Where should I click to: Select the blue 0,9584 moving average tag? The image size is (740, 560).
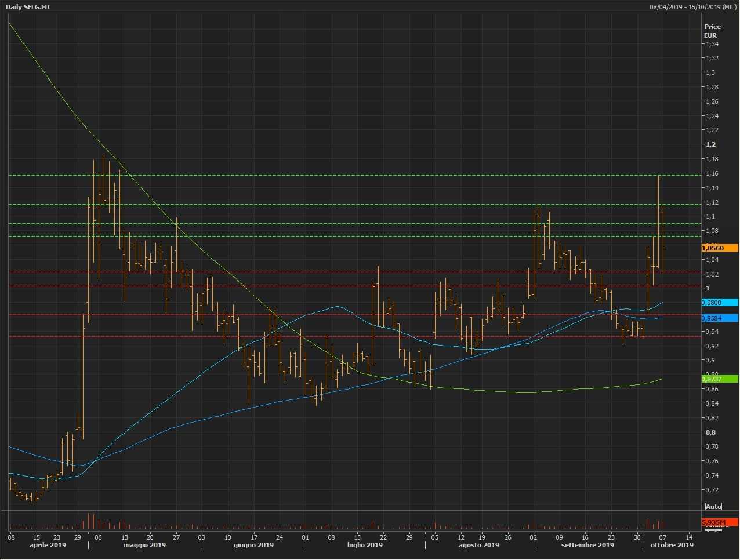pos(719,318)
